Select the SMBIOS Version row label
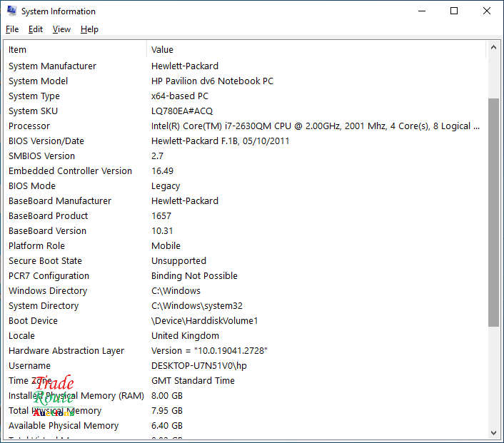 click(x=42, y=156)
